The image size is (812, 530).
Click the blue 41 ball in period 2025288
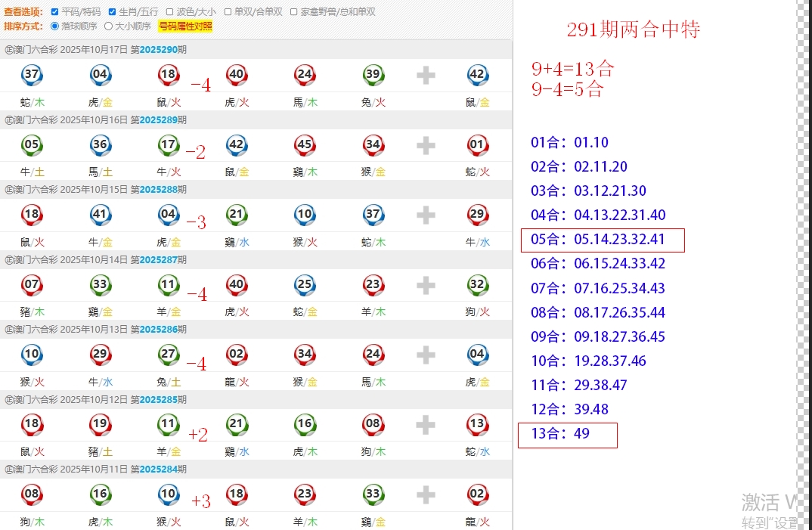[x=100, y=215]
